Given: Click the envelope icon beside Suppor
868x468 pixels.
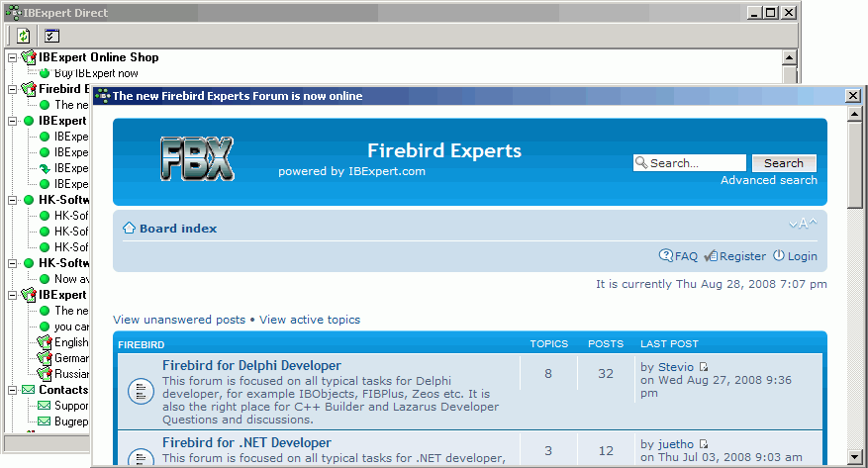Looking at the screenshot, I should tap(45, 406).
